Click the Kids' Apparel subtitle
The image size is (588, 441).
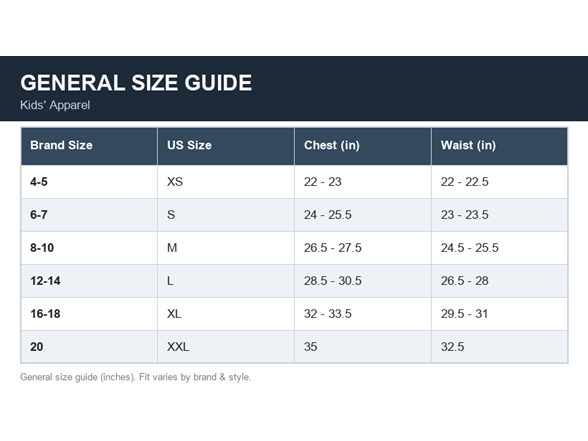coord(55,105)
